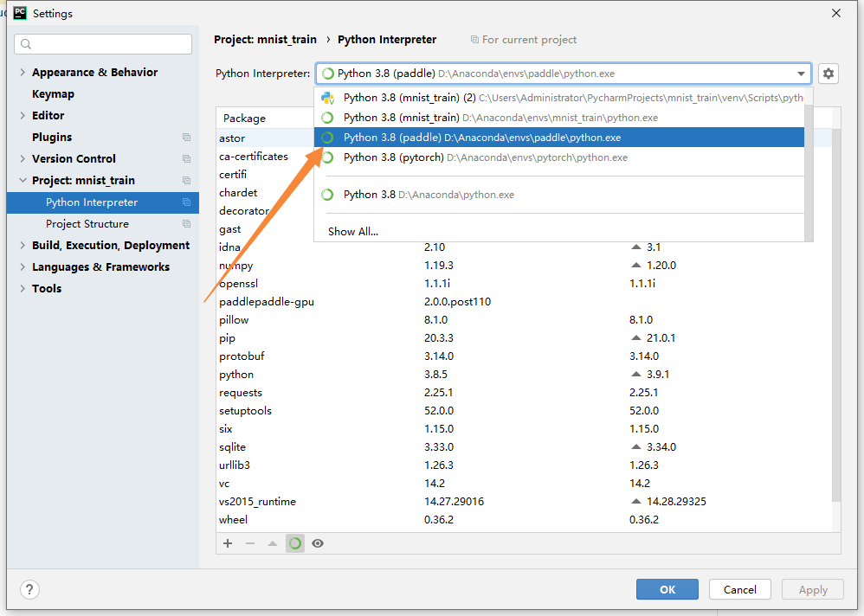Expand the Editor section
This screenshot has width=864, height=616.
click(x=23, y=116)
